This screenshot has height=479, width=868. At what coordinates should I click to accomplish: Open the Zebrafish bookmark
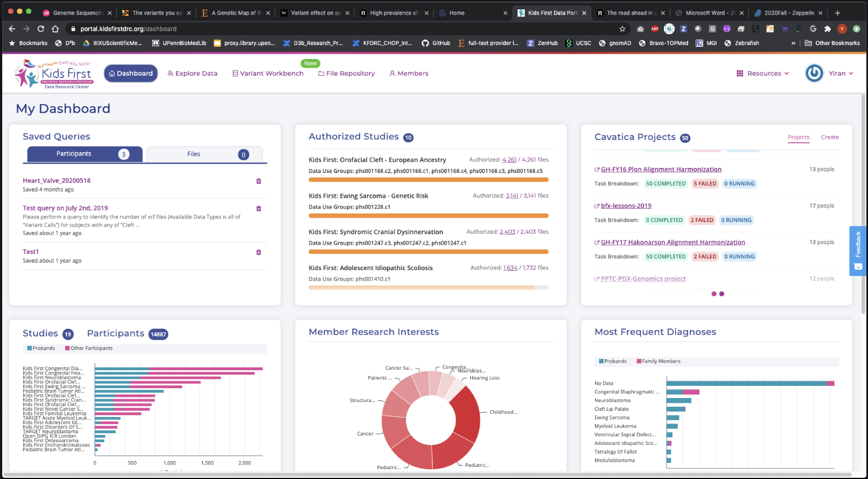741,43
